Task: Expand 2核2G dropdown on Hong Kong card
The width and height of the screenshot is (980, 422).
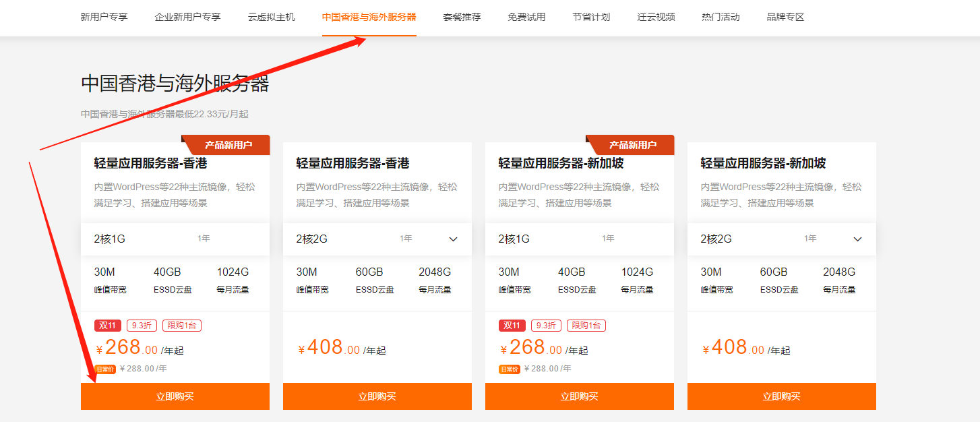Action: coord(377,239)
